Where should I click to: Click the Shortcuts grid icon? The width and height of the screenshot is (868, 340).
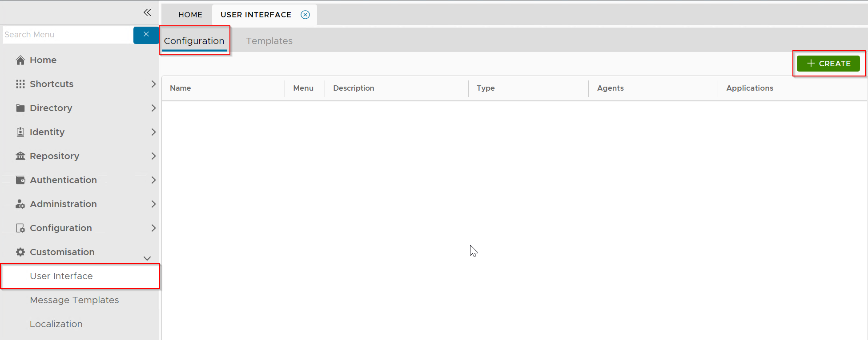click(x=20, y=84)
